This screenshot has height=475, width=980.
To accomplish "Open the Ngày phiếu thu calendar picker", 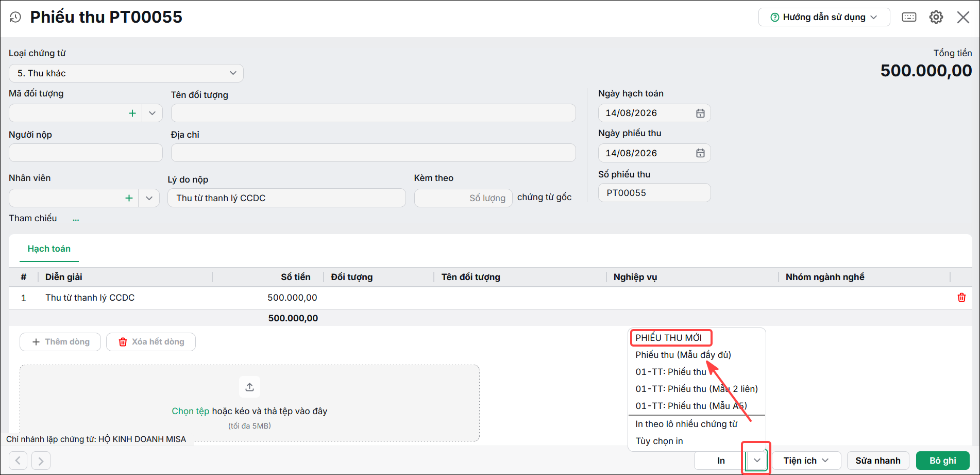I will pyautogui.click(x=700, y=153).
